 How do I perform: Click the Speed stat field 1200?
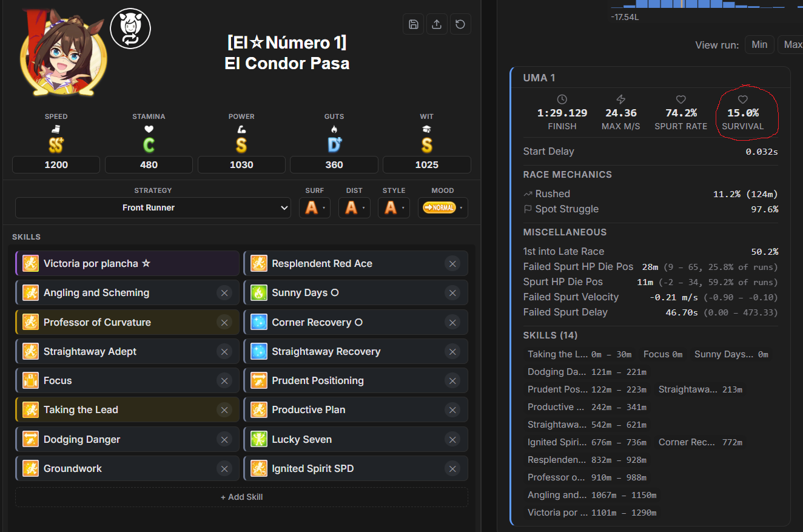tap(56, 164)
